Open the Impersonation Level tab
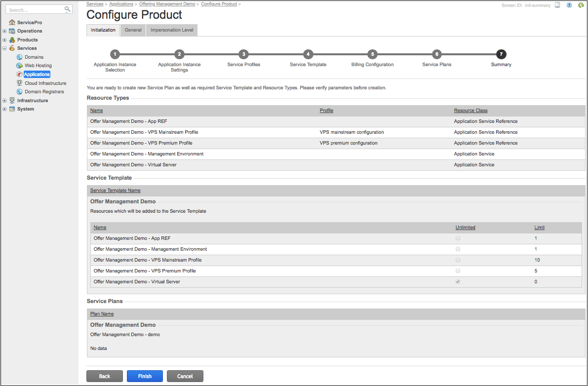Screen dimensions: 588x386 tap(172, 30)
